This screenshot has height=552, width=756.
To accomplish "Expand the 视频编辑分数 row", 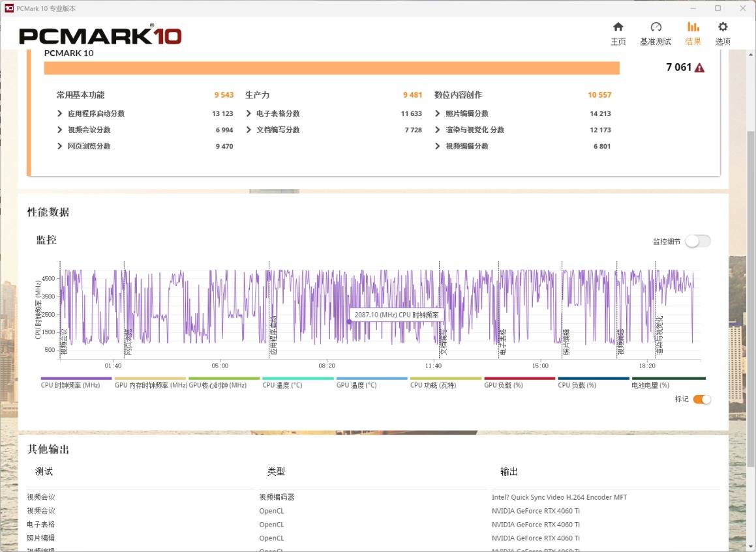I will pos(437,147).
